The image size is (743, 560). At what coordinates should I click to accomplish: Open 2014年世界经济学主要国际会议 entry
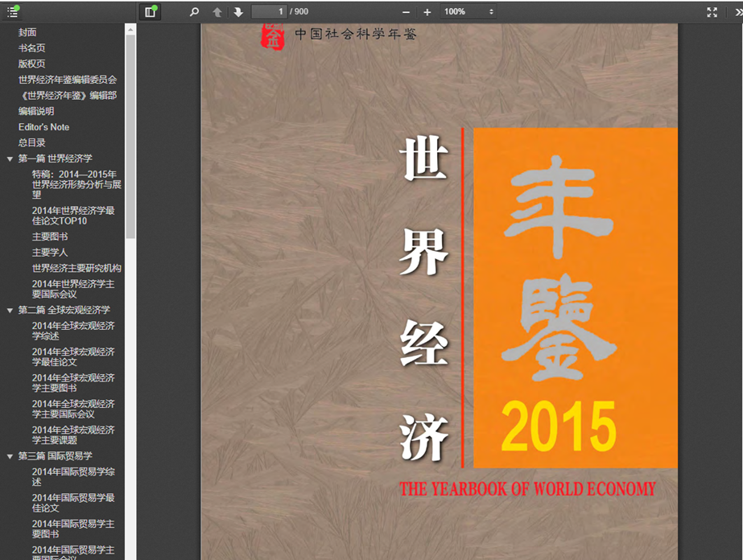click(73, 289)
